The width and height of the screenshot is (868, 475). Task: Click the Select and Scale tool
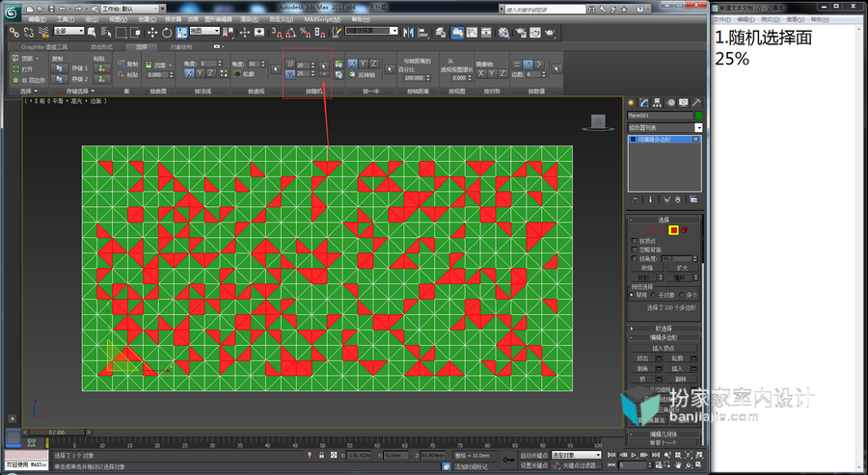click(181, 32)
